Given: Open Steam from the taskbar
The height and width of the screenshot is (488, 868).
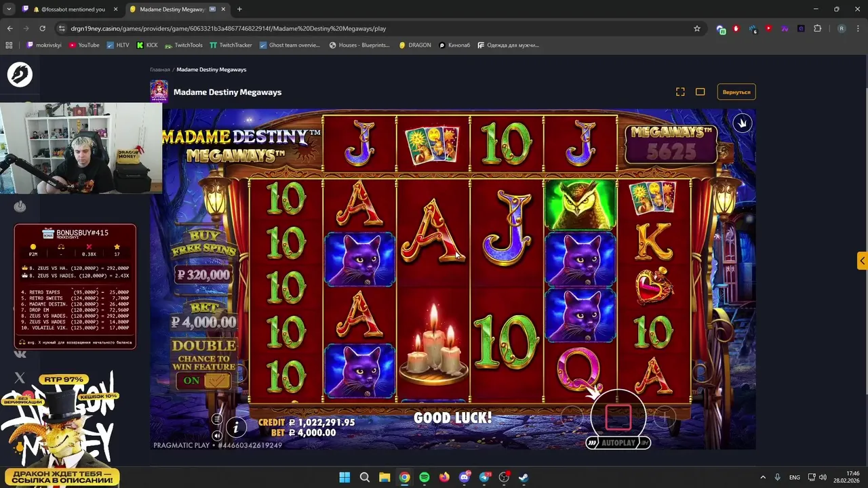Looking at the screenshot, I should tap(524, 477).
